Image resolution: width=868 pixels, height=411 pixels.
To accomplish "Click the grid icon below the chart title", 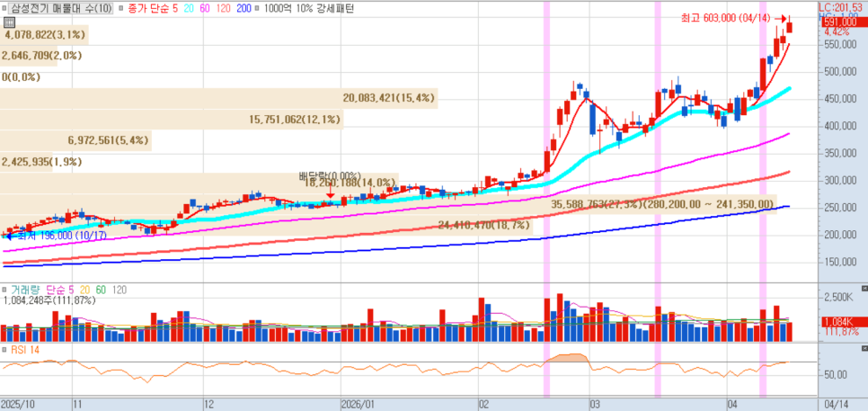I will (x=9, y=22).
